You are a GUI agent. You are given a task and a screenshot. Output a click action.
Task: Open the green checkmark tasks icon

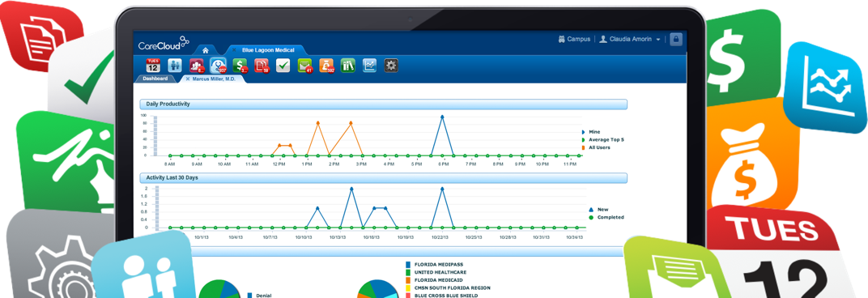coord(283,66)
